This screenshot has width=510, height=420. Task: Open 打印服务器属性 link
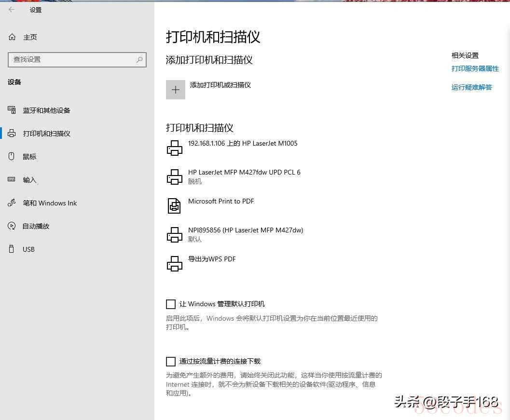tap(475, 68)
